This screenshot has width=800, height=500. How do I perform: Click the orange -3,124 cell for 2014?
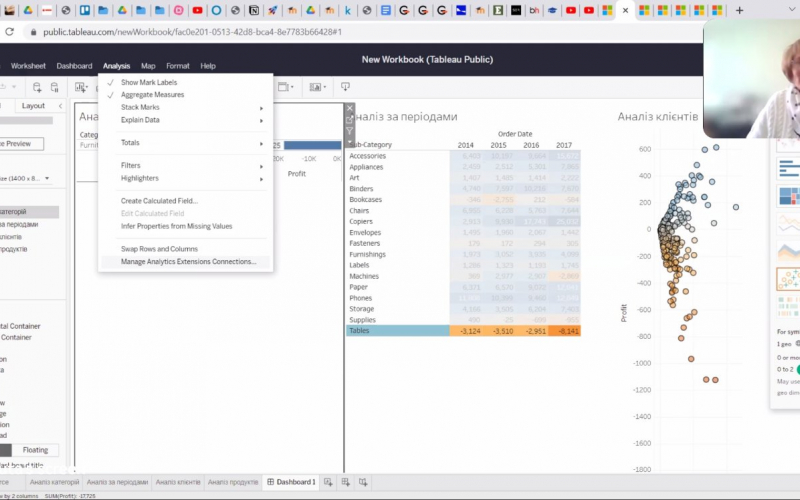coord(466,331)
